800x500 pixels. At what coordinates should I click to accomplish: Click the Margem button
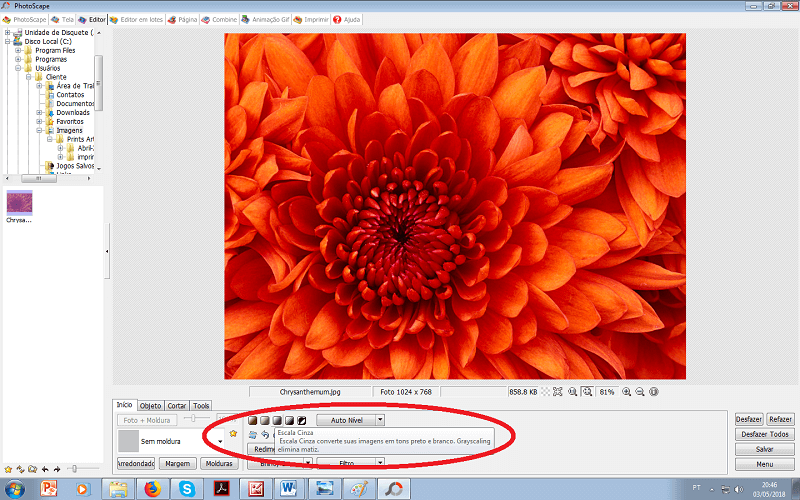coord(178,464)
